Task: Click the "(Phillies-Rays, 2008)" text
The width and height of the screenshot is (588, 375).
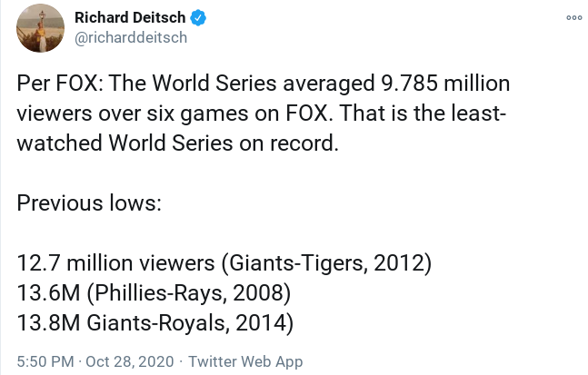Action: click(x=186, y=293)
